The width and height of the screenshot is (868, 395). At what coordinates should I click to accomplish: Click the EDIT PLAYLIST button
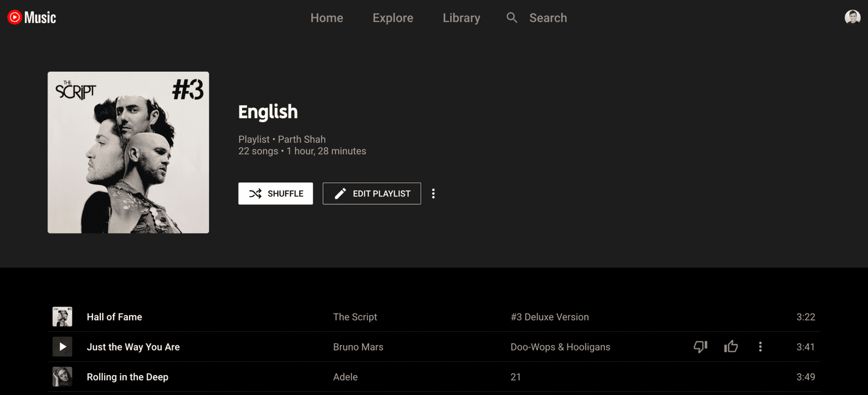tap(372, 193)
